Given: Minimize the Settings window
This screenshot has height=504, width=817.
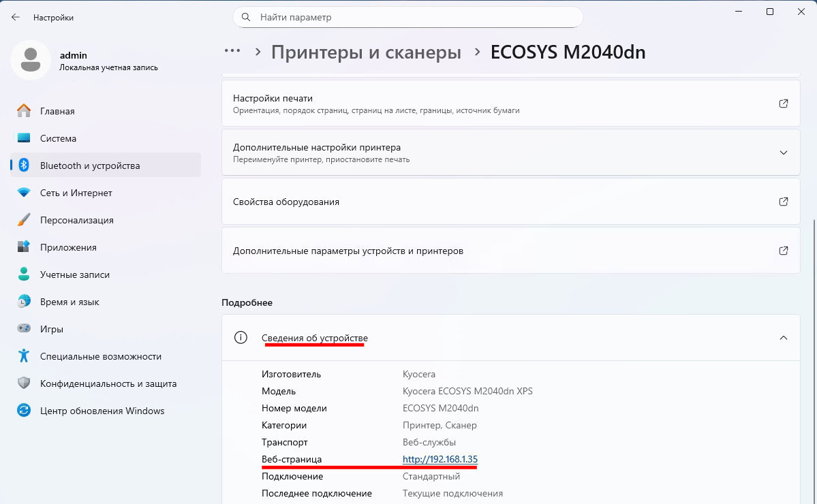Looking at the screenshot, I should 739,12.
